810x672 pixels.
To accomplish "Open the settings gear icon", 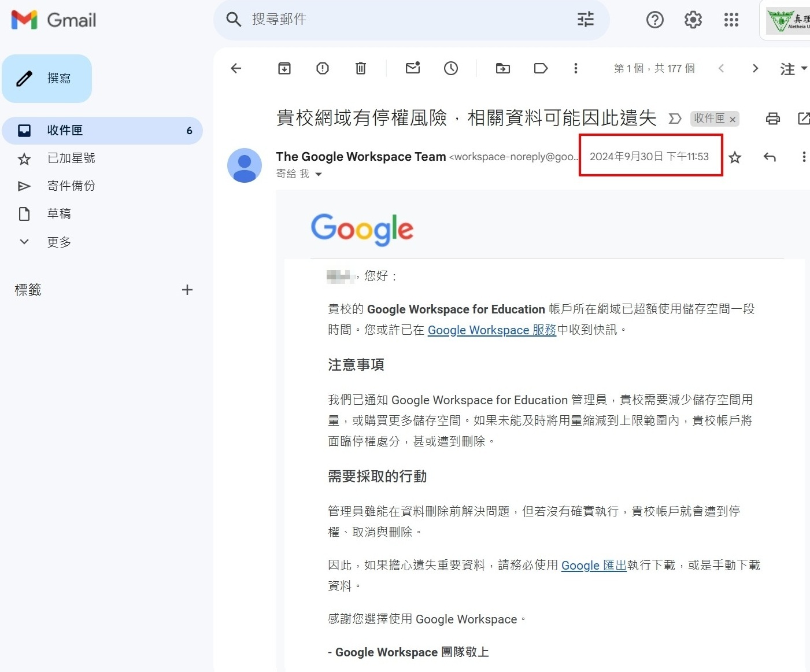I will tap(693, 20).
